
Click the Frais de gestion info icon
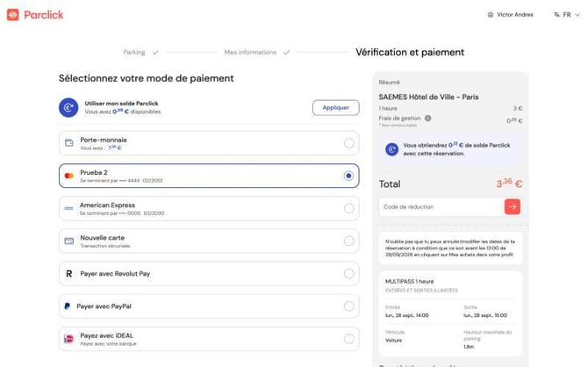(x=427, y=119)
